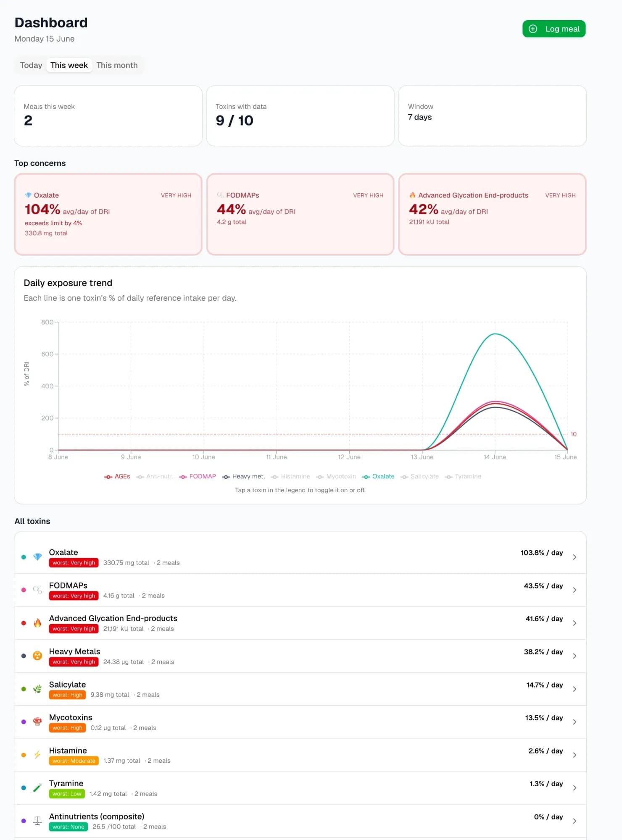Screen dimensions: 622x840
Task: Toggle FODMAP line in chart legend
Action: click(x=198, y=476)
